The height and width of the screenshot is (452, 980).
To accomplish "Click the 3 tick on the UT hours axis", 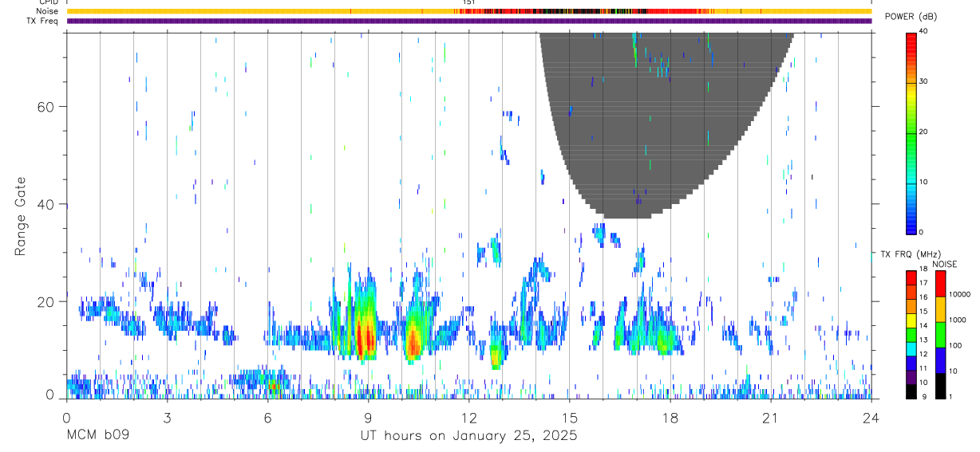I will pyautogui.click(x=167, y=419).
